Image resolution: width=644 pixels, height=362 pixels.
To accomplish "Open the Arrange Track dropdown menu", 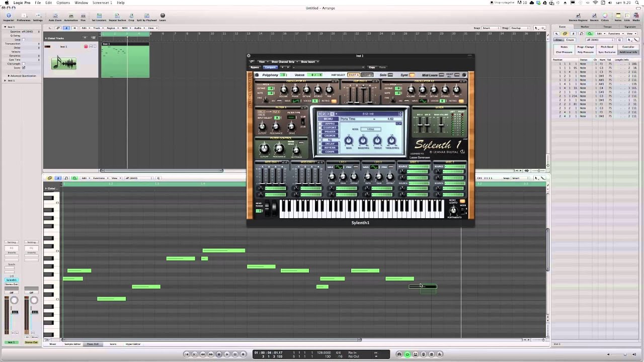I will point(98,28).
